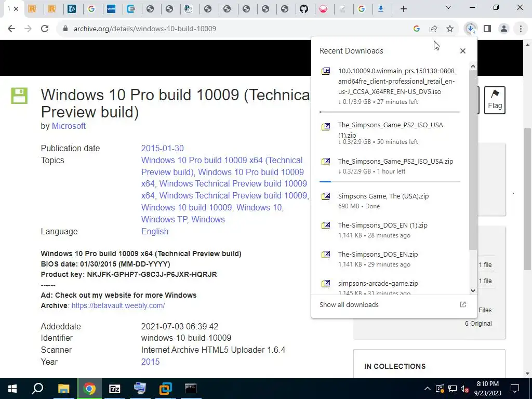Screen dimensions: 532x399
Task: Open Chrome downloads toolbar icon
Action: (x=471, y=29)
